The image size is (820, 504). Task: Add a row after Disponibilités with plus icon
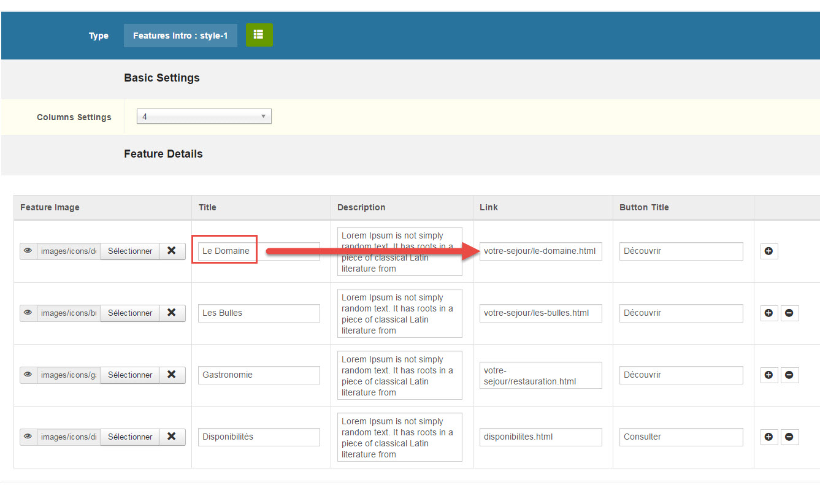click(x=768, y=437)
